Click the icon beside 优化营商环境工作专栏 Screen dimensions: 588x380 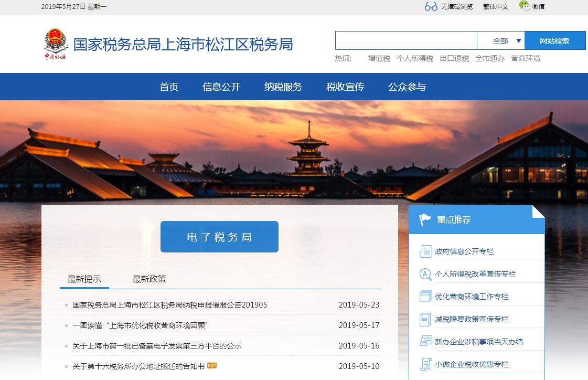tap(425, 297)
